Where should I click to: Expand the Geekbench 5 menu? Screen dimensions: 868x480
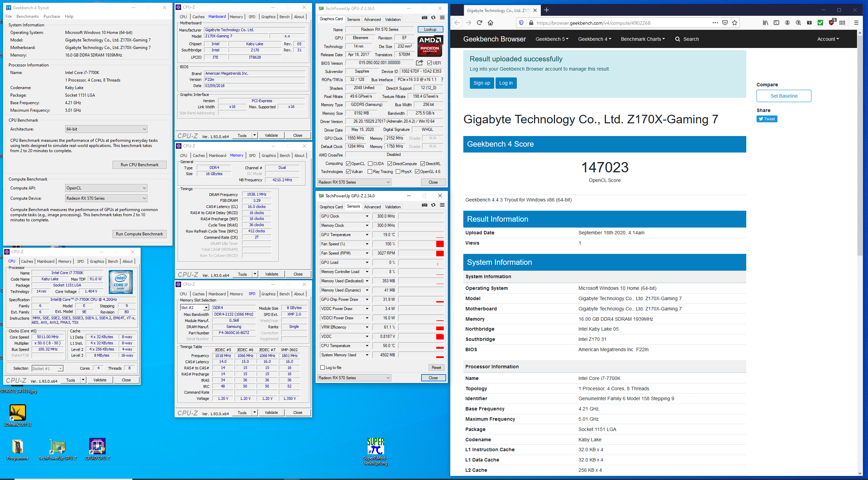[x=552, y=39]
